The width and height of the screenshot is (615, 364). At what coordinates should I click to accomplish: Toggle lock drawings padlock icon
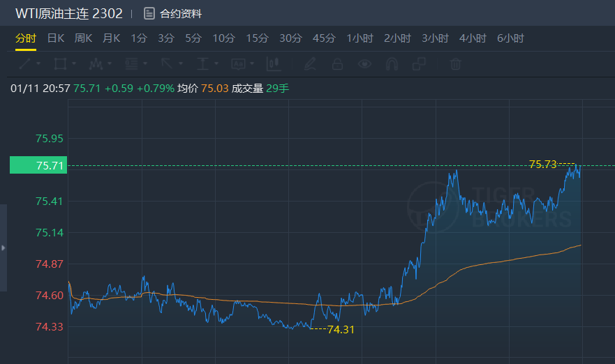click(x=337, y=64)
